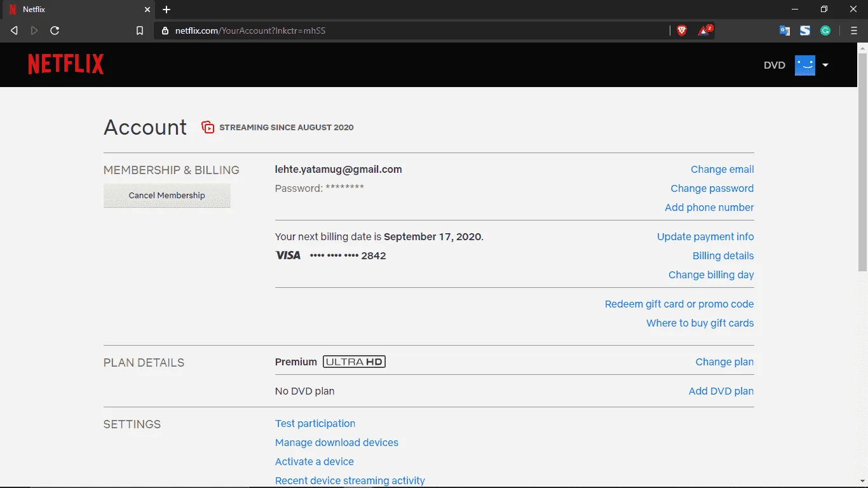Open the Grammarly extension icon
The width and height of the screenshot is (868, 488).
click(825, 30)
